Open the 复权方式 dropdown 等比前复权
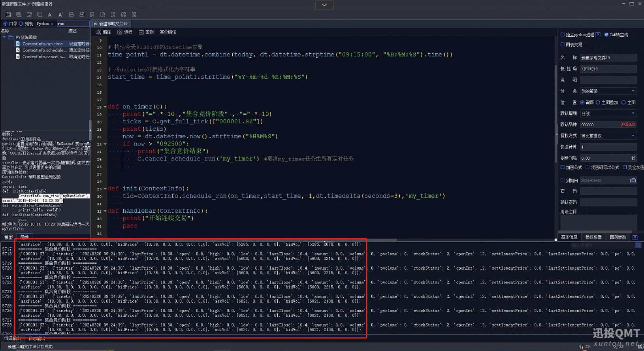This screenshot has height=351, width=644. (608, 136)
